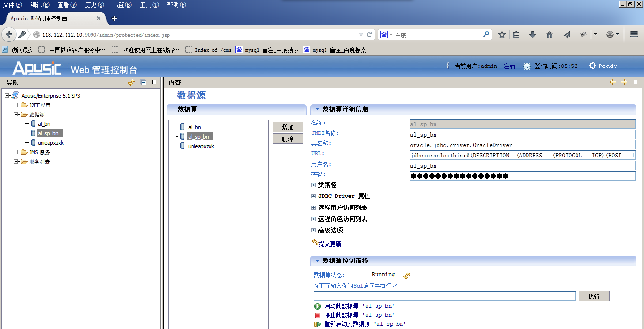Open the 编辑 menu
Viewport: 644px width, 329px height.
[x=40, y=5]
